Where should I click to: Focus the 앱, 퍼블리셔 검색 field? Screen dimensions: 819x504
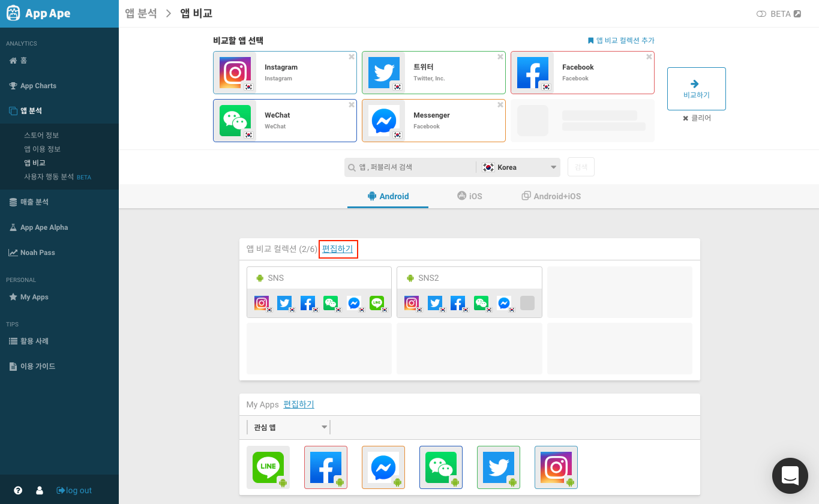[x=410, y=167]
